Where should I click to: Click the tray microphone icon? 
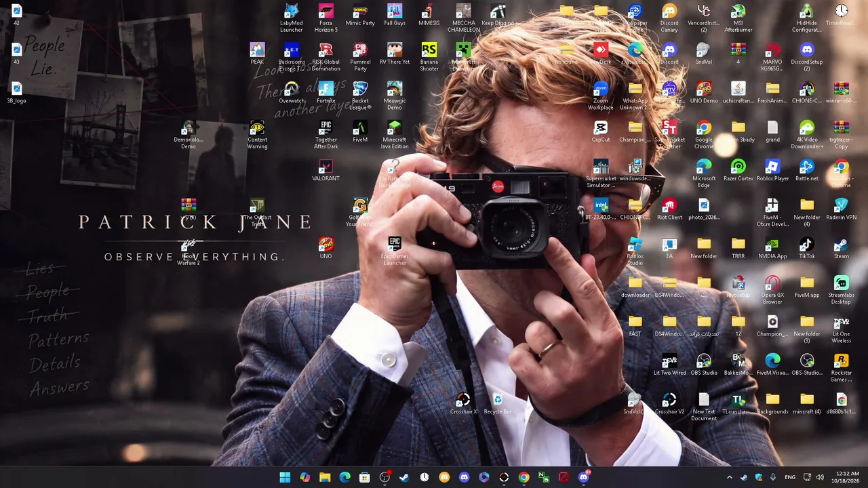(773, 477)
